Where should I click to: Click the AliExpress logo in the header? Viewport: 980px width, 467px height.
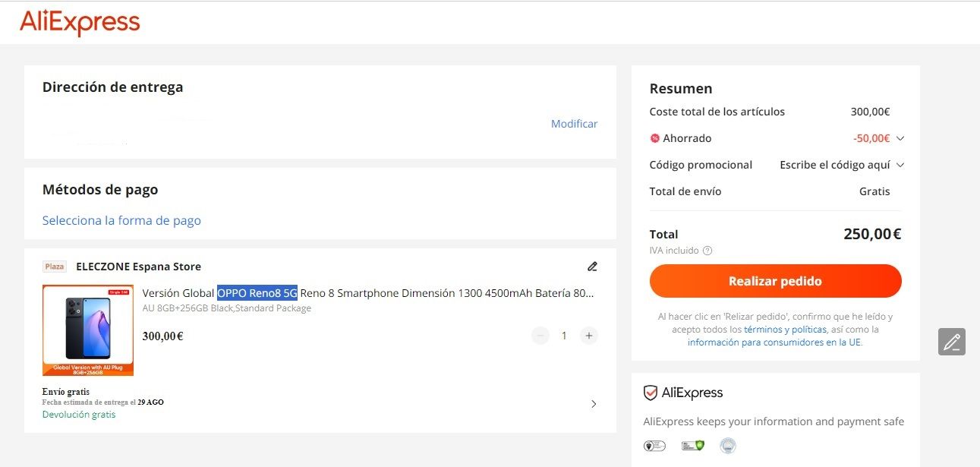pyautogui.click(x=80, y=22)
